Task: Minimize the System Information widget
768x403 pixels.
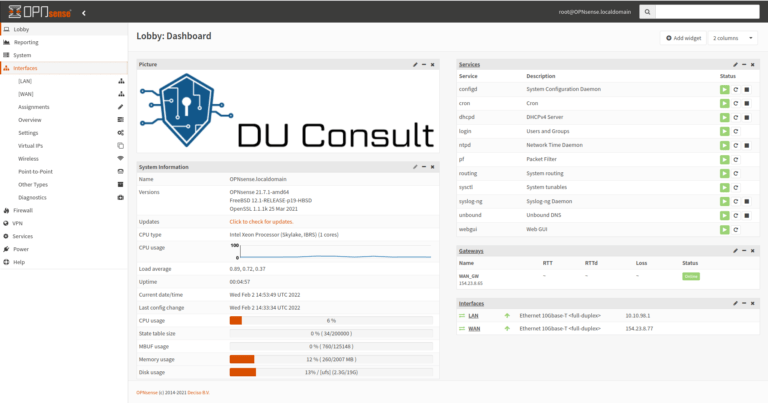Action: click(423, 167)
